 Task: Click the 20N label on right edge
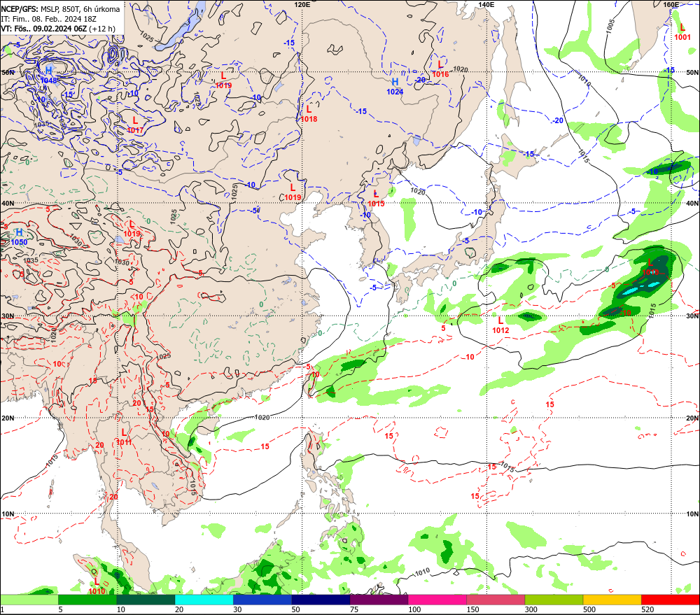(692, 418)
